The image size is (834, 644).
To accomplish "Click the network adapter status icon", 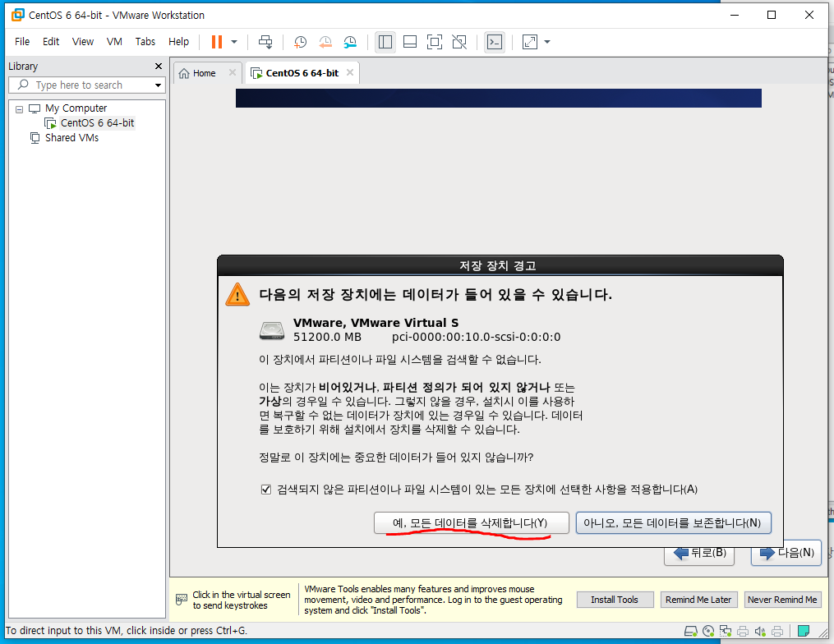I will coord(726,631).
